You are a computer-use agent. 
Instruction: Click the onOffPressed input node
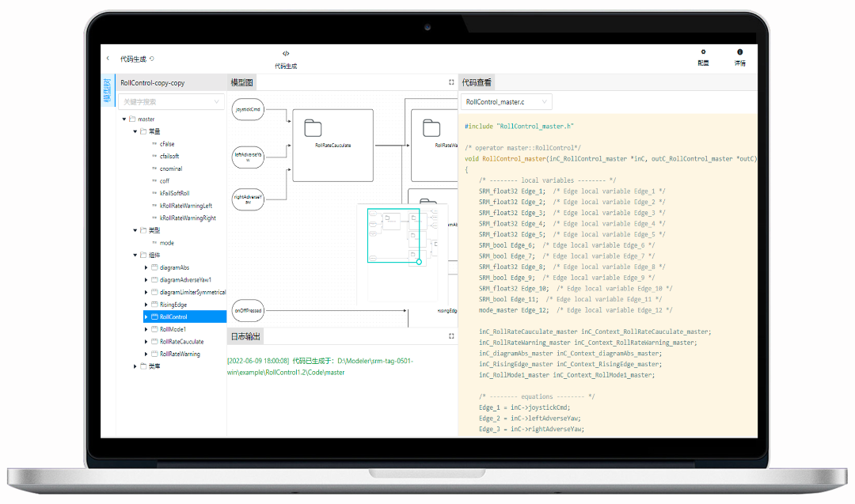(248, 311)
